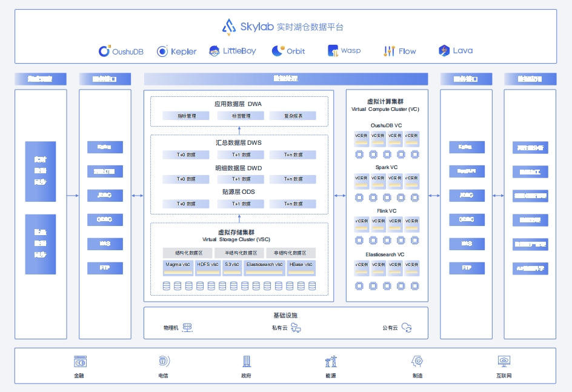
Task: Click the OushuDB logo icon
Action: tap(104, 51)
